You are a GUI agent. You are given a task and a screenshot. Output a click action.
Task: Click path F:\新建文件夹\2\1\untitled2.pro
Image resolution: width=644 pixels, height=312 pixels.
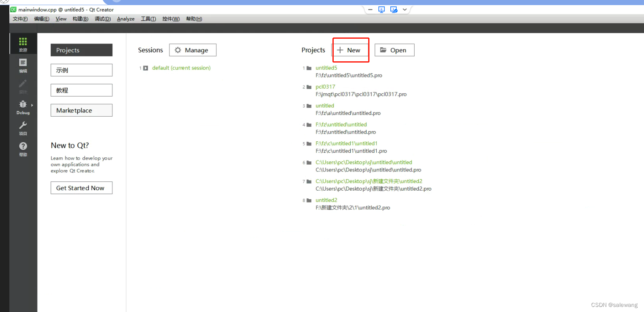pyautogui.click(x=353, y=208)
